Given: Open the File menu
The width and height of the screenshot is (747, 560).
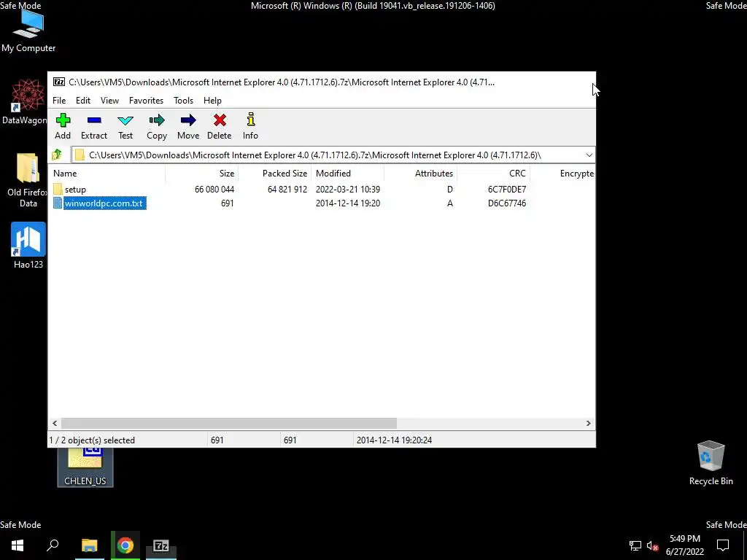Looking at the screenshot, I should click(59, 101).
